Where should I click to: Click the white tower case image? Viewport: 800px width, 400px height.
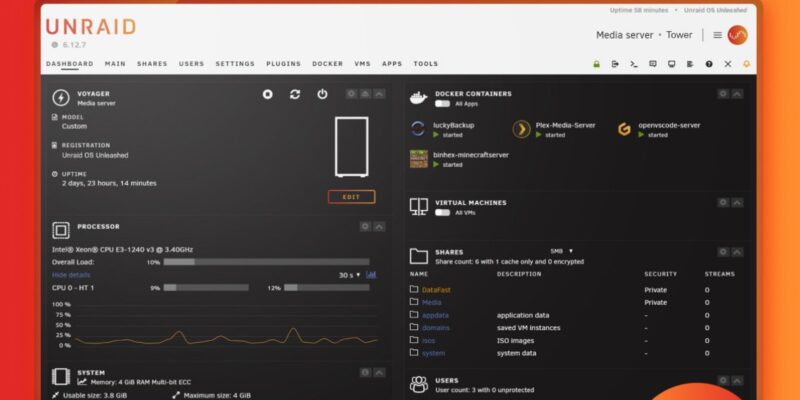click(x=352, y=147)
